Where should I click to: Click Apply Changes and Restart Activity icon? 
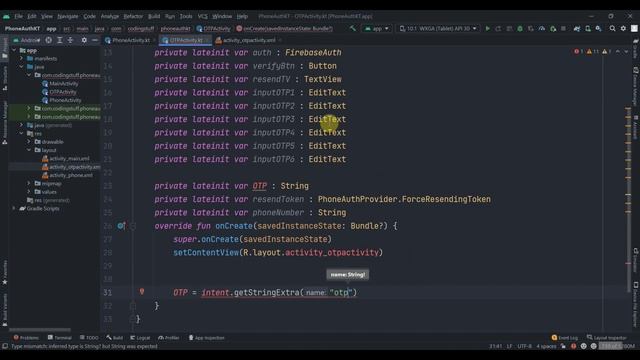(498, 29)
